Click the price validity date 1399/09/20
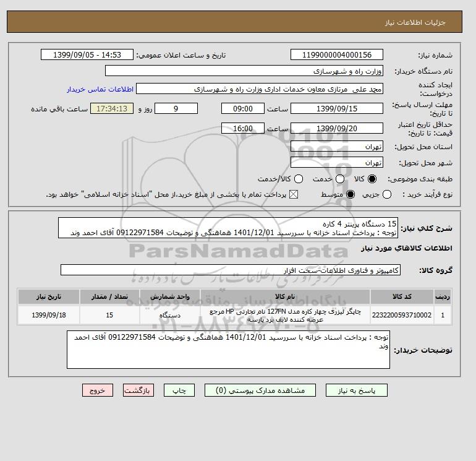 (337, 128)
